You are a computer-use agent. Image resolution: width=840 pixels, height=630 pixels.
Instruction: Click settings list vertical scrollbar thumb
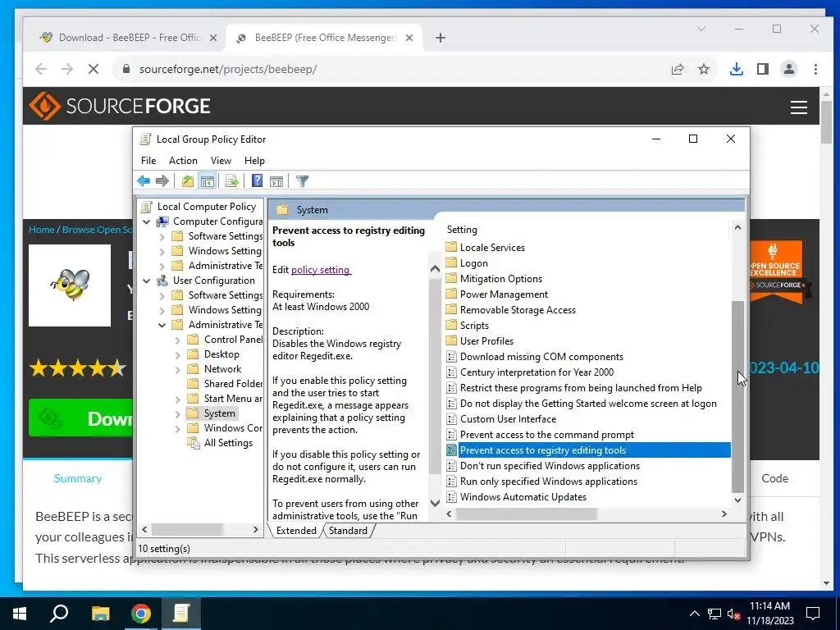737,396
